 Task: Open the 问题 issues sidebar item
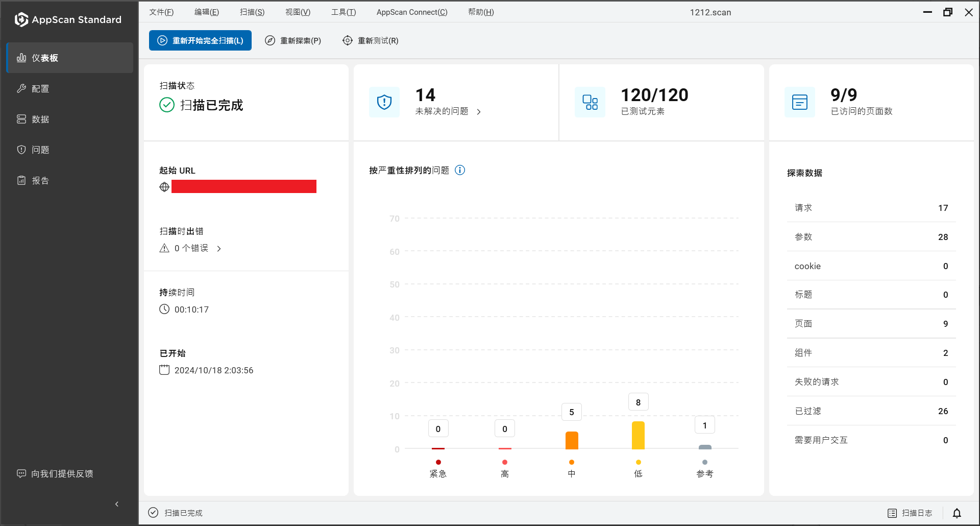pos(69,150)
